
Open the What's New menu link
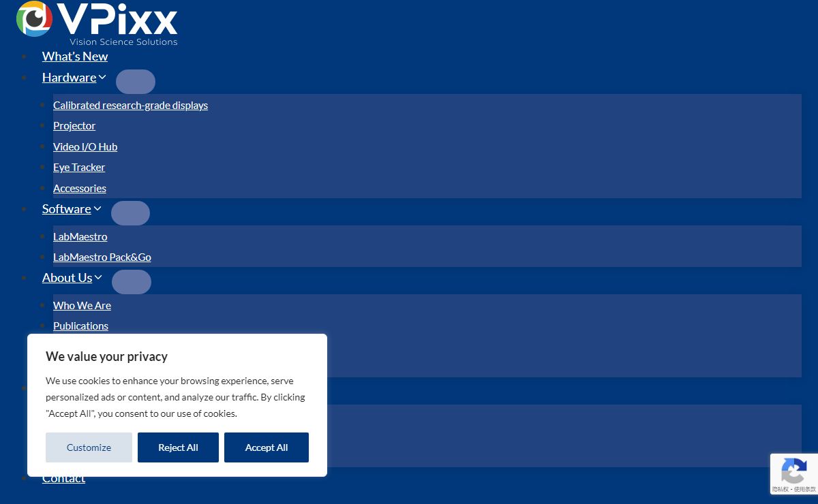coord(75,57)
